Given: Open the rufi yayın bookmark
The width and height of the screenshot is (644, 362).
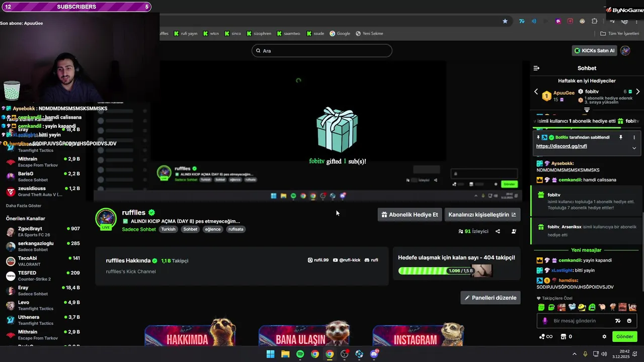Looking at the screenshot, I should click(186, 34).
